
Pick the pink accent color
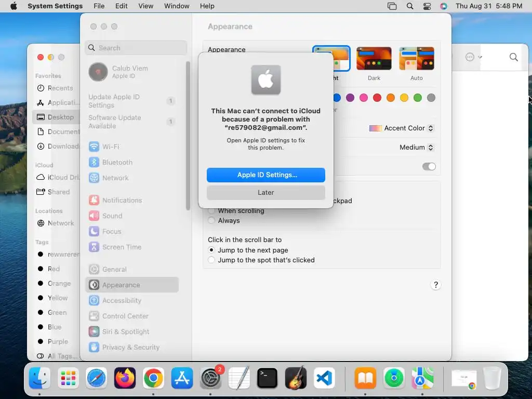[364, 98]
